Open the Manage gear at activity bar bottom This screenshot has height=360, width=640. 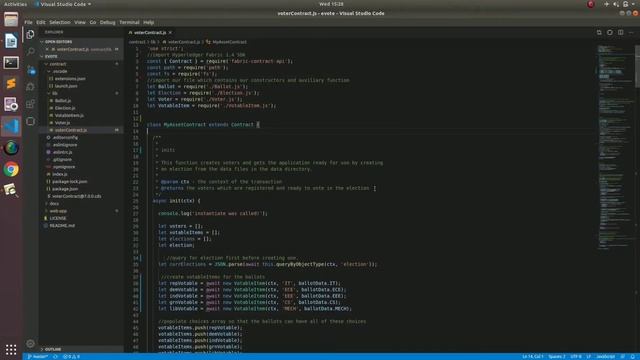tap(30, 344)
